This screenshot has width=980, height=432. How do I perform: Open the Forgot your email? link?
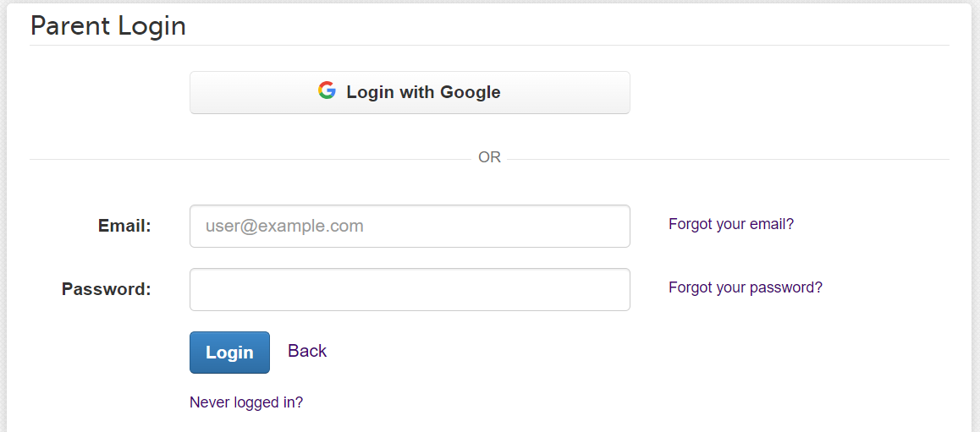coord(730,224)
